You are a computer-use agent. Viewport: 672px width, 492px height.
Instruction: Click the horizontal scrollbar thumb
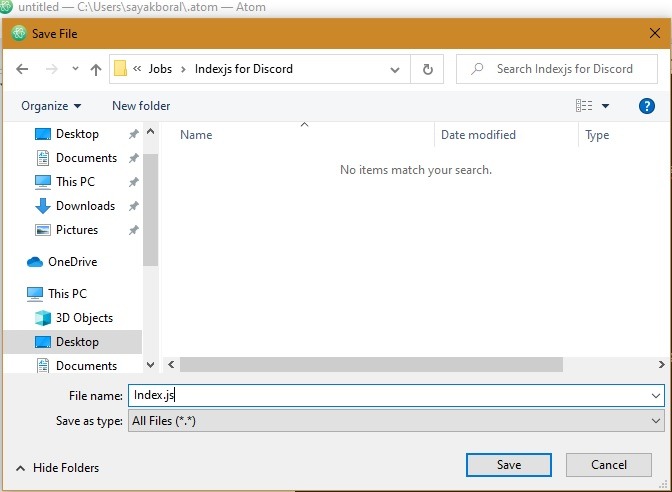coord(371,365)
